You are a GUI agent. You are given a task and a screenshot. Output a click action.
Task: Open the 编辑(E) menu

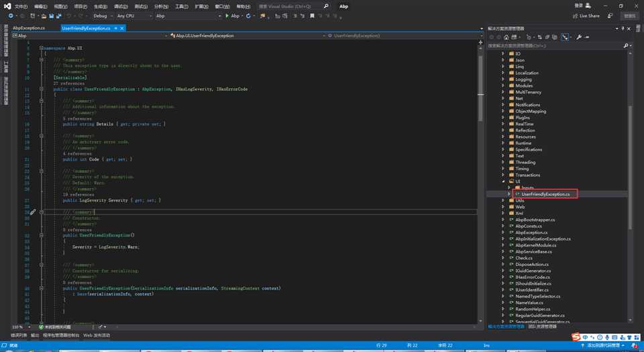point(41,7)
